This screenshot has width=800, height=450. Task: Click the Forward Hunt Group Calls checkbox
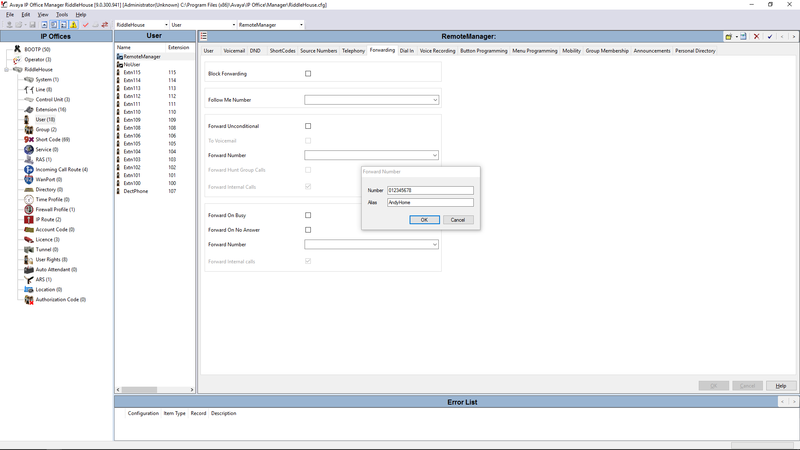click(x=308, y=170)
